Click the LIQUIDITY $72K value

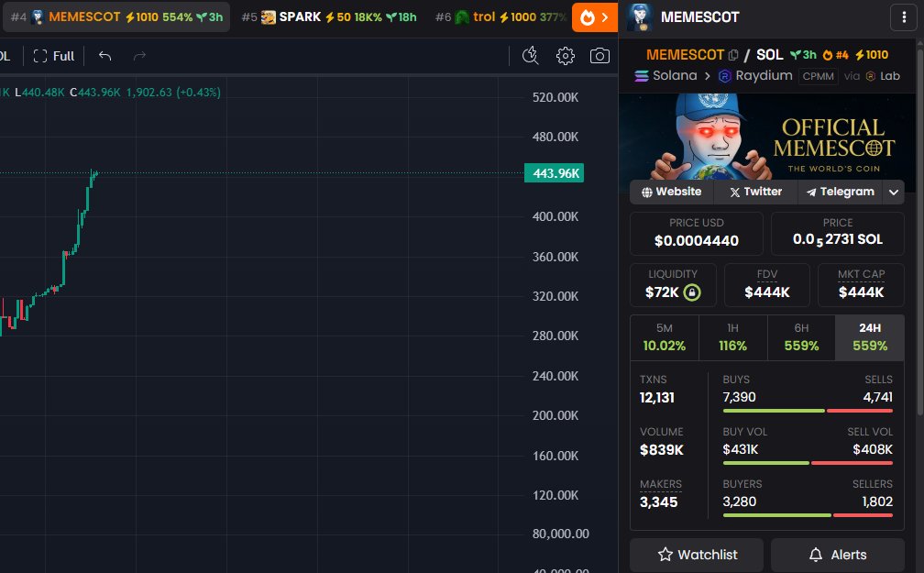point(662,292)
